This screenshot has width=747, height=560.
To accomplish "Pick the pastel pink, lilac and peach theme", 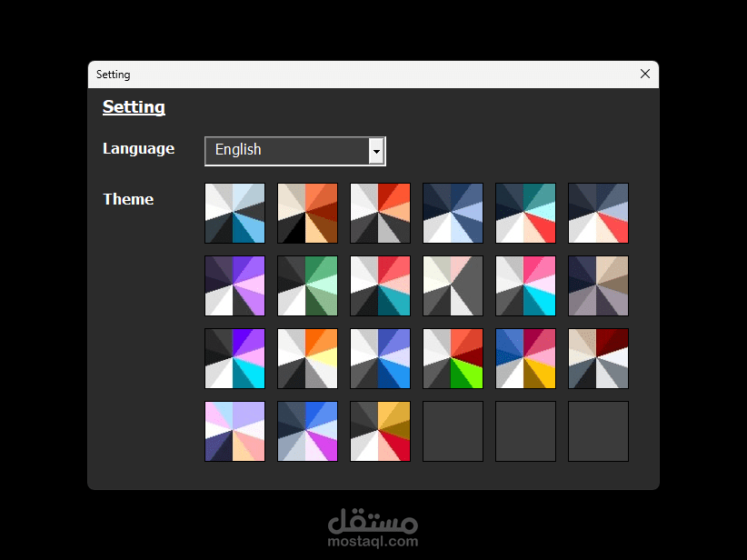I will pyautogui.click(x=234, y=431).
